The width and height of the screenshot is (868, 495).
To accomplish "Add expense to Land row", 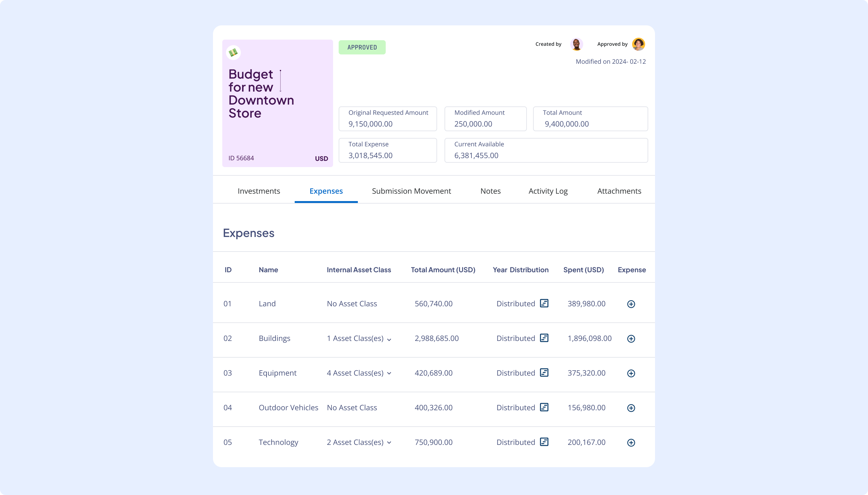I will (x=631, y=304).
